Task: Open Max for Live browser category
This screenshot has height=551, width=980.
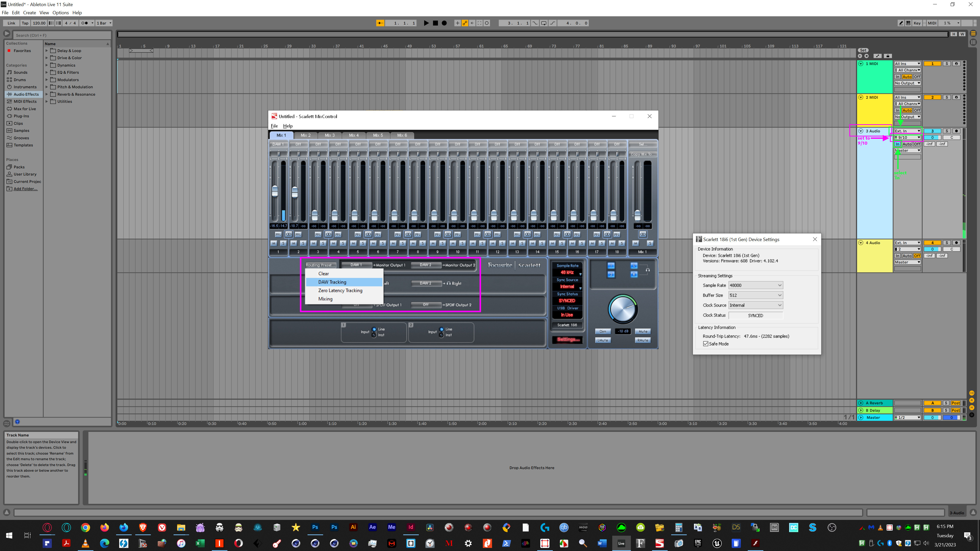Action: [25, 109]
